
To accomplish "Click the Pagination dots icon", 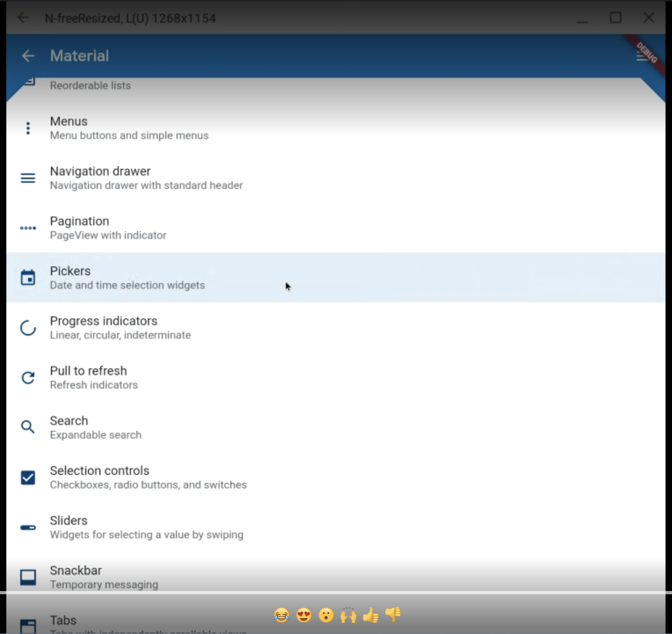I will pyautogui.click(x=28, y=228).
